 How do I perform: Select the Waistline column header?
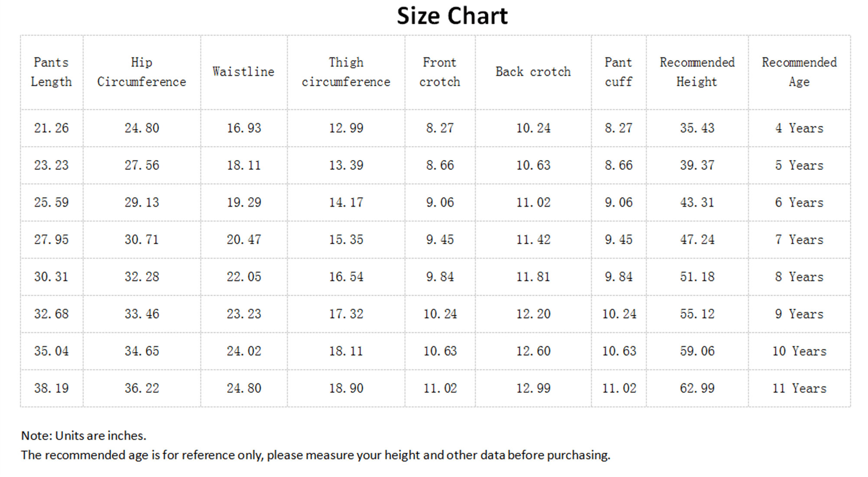pos(243,72)
